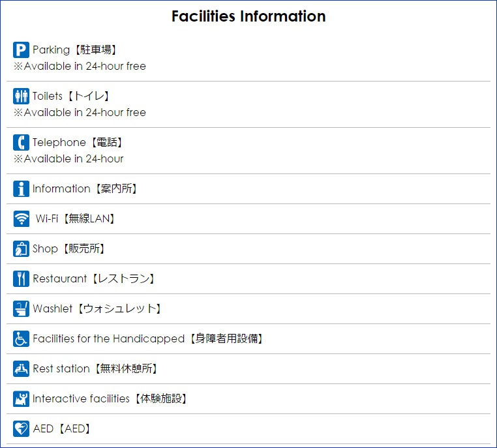Click the Toilets restroom icon
This screenshot has width=497, height=448.
tap(21, 96)
